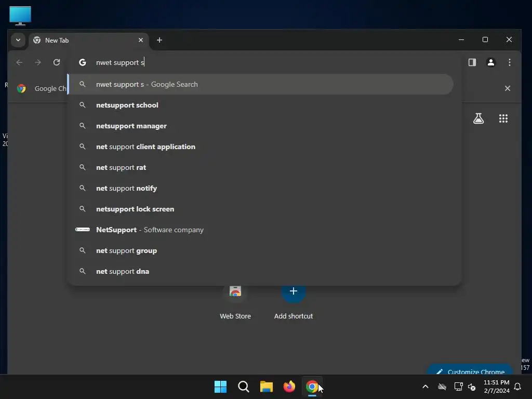Click the Chrome taskbar icon
Image resolution: width=532 pixels, height=399 pixels.
[312, 387]
